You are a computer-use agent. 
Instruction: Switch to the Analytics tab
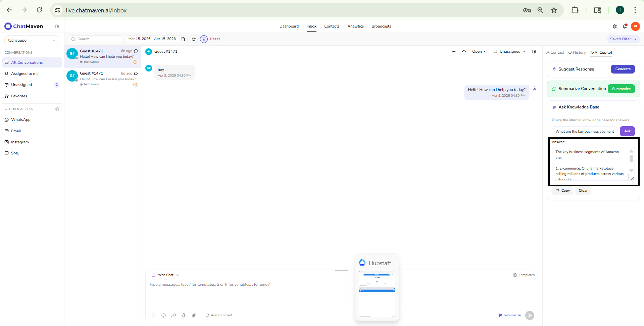pyautogui.click(x=355, y=27)
